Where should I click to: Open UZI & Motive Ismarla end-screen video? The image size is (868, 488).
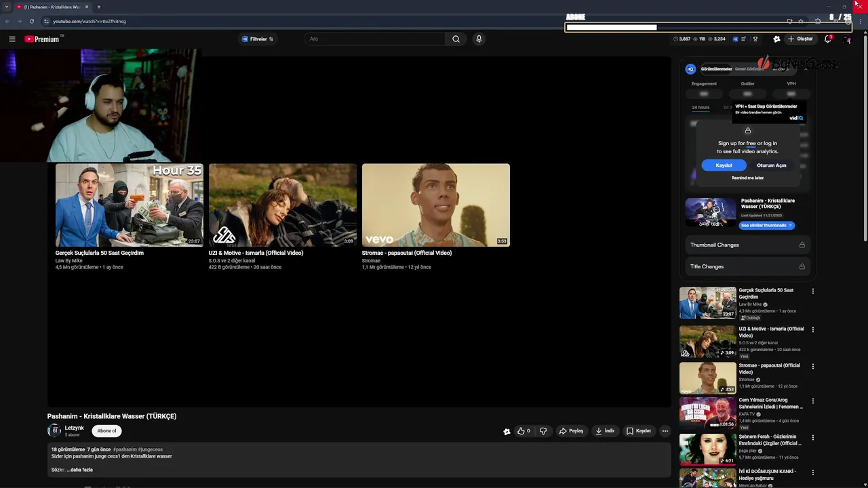click(x=283, y=205)
